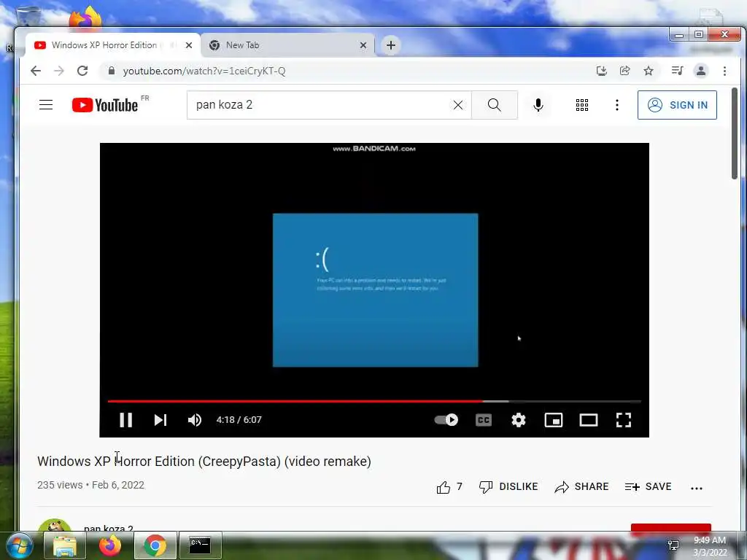Screen dimensions: 747x560
Task: Close the Windows XP Horror Edition tab
Action: (x=189, y=45)
